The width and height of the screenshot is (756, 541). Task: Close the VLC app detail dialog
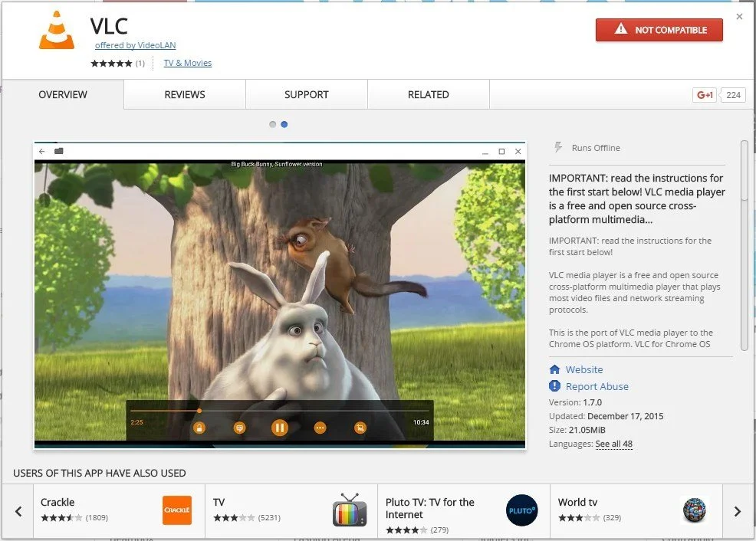point(739,16)
